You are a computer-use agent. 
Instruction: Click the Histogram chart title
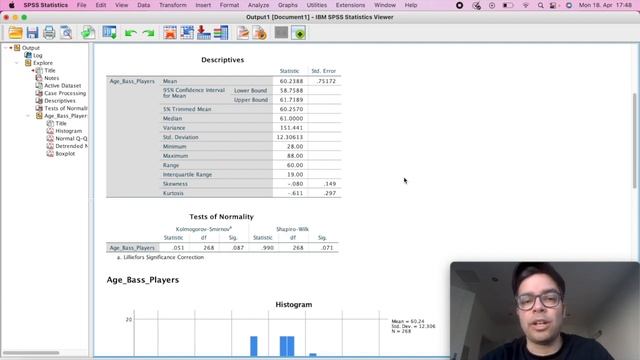[x=294, y=304]
